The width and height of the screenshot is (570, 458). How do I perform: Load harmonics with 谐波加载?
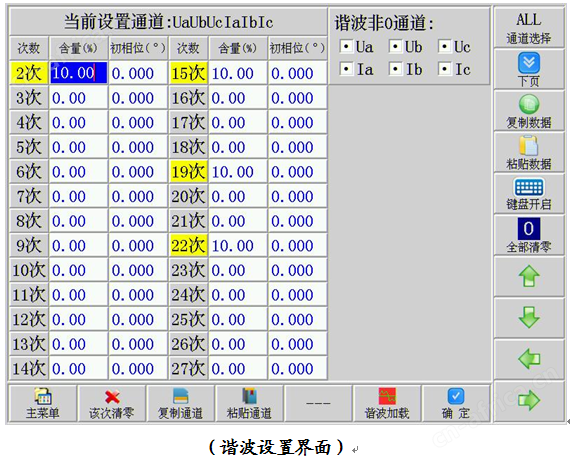pos(387,403)
